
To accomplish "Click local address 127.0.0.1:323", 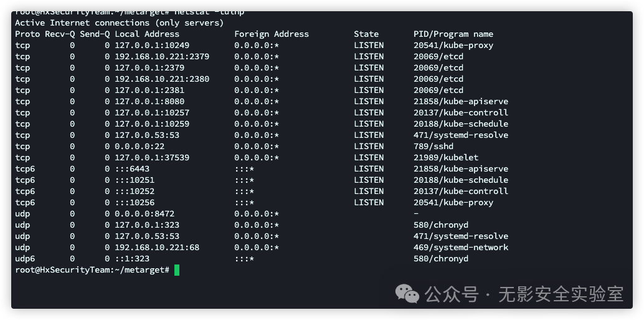I will click(x=147, y=225).
